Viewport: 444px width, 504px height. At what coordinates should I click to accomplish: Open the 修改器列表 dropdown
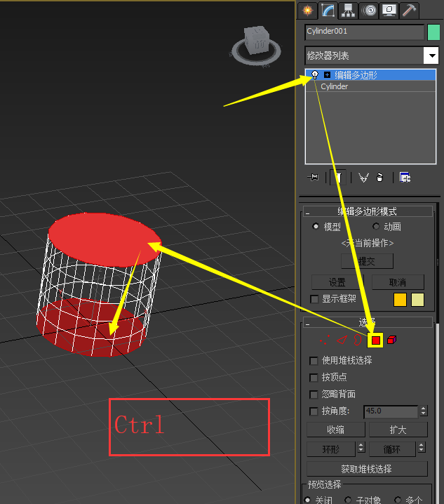pos(431,55)
